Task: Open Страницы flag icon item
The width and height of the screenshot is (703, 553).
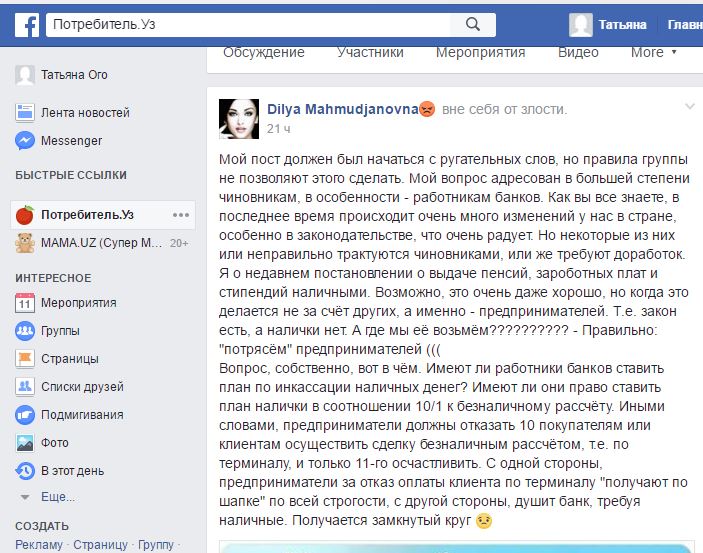Action: point(25,359)
